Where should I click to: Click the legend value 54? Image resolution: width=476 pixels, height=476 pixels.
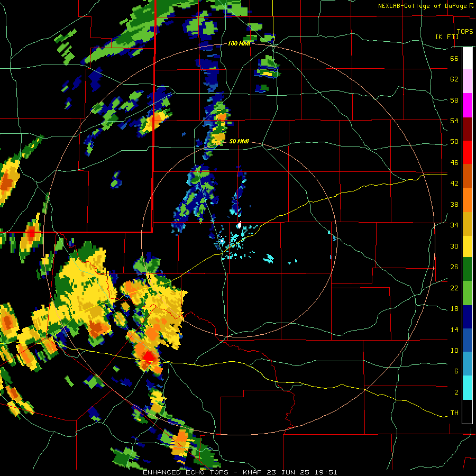pyautogui.click(x=454, y=121)
